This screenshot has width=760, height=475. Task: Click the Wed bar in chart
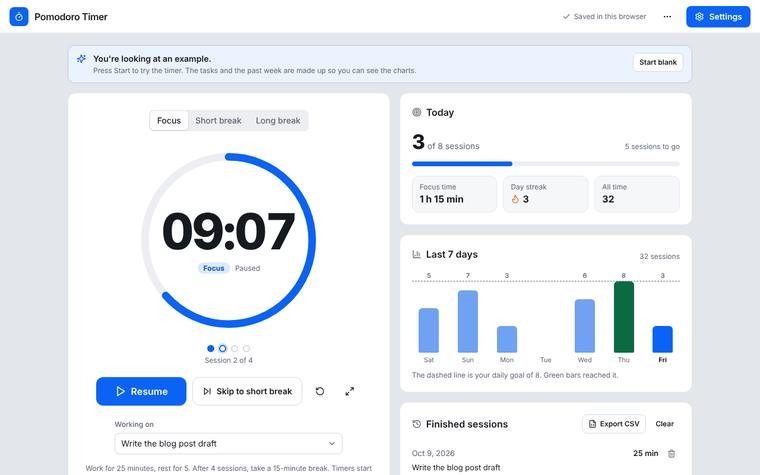tap(585, 326)
